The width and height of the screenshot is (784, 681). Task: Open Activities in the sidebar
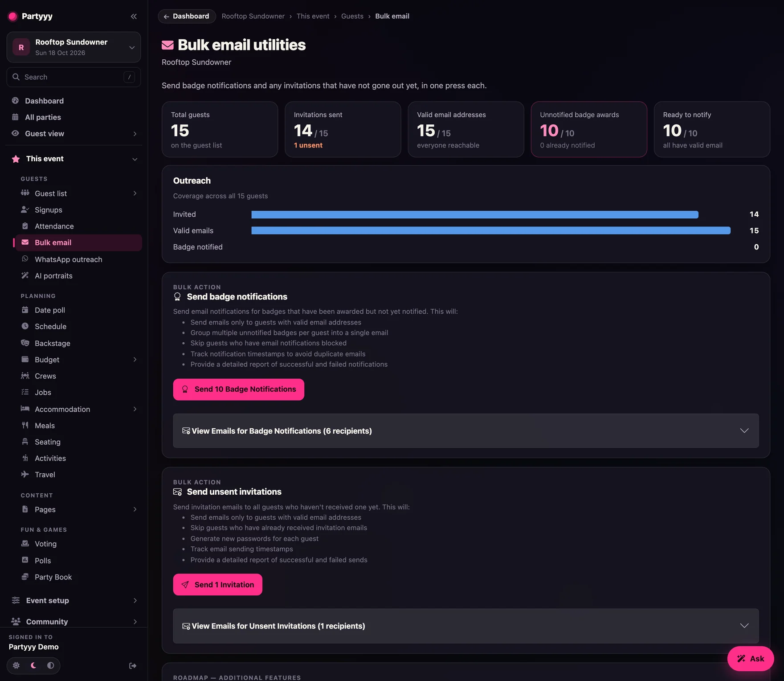coord(78,458)
